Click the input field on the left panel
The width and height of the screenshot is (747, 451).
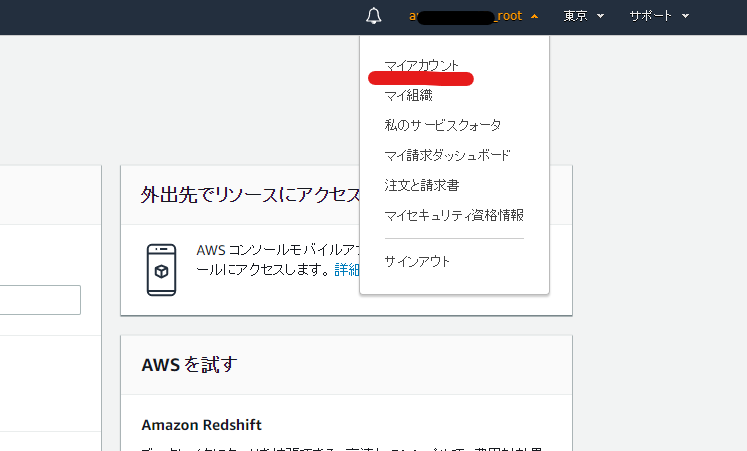tap(40, 300)
